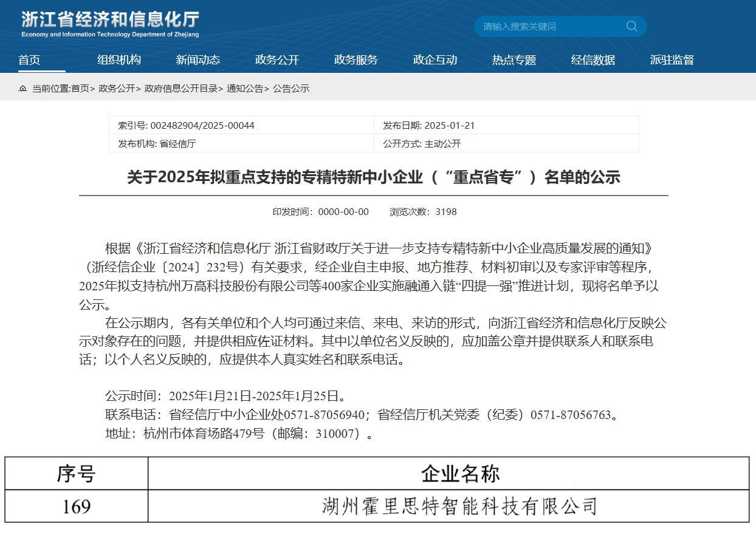Click the Zhejiang department site logo
The height and width of the screenshot is (535, 756).
coord(110,24)
